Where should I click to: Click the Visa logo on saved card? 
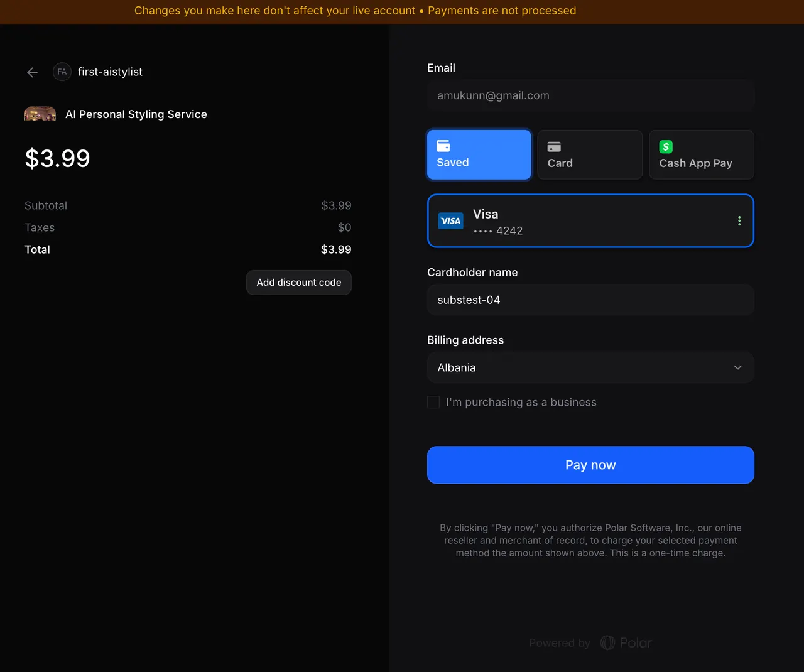[450, 221]
